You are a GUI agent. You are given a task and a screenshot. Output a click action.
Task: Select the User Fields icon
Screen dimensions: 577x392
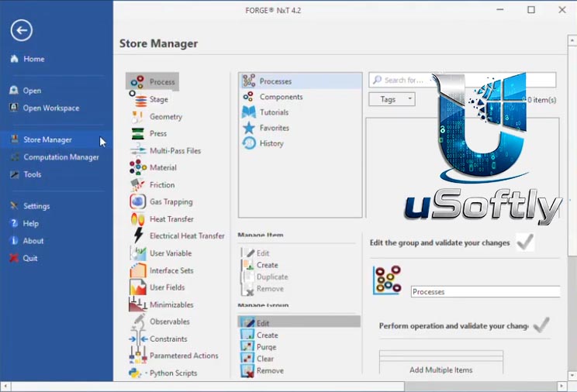pyautogui.click(x=137, y=287)
